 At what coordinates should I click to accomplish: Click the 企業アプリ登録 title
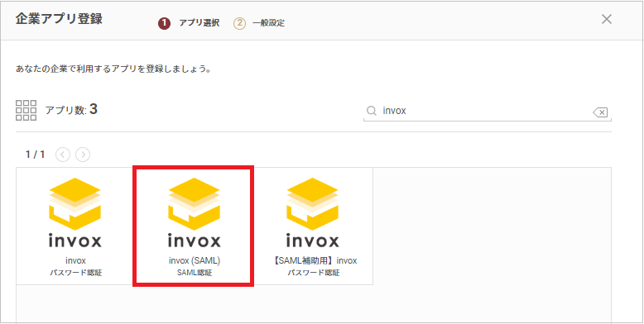[59, 19]
